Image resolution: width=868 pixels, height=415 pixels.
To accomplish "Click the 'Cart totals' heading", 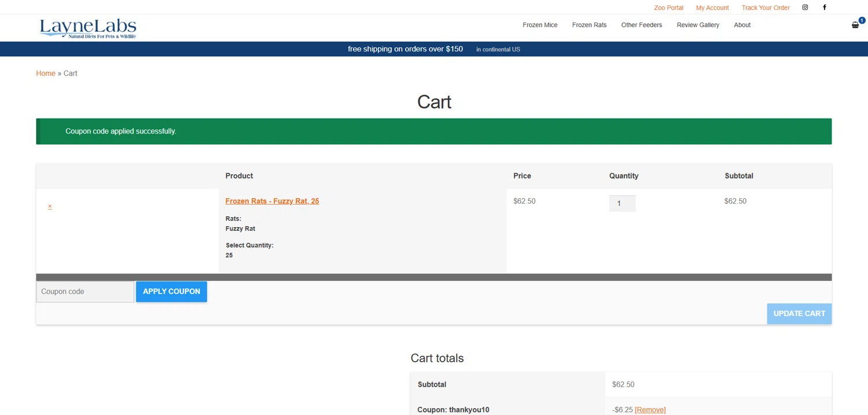I will 437,358.
